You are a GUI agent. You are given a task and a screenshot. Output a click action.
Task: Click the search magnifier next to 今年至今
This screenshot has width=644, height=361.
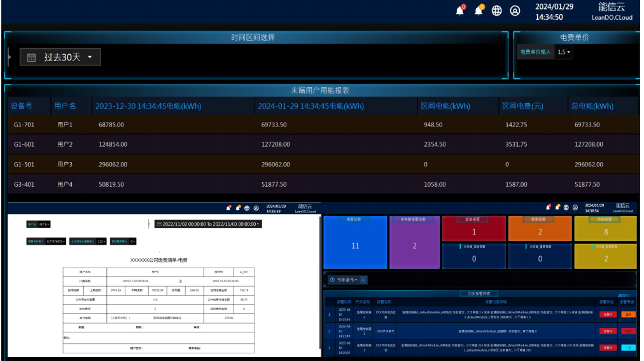pyautogui.click(x=364, y=280)
